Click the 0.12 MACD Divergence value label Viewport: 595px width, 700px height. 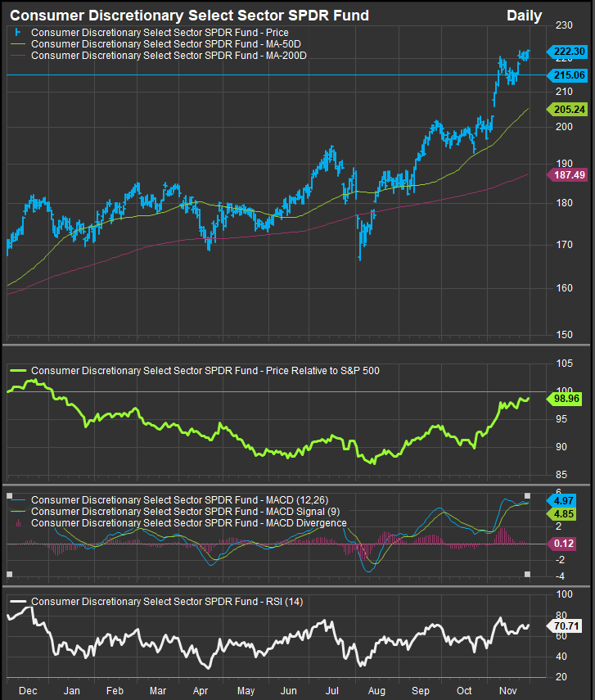[561, 544]
